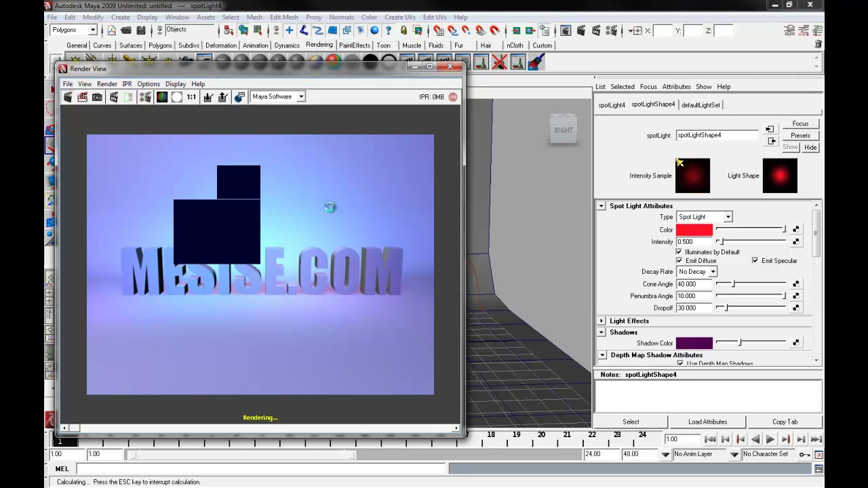This screenshot has height=488, width=868.
Task: Click the purple Shadow Color swatch
Action: [x=694, y=343]
